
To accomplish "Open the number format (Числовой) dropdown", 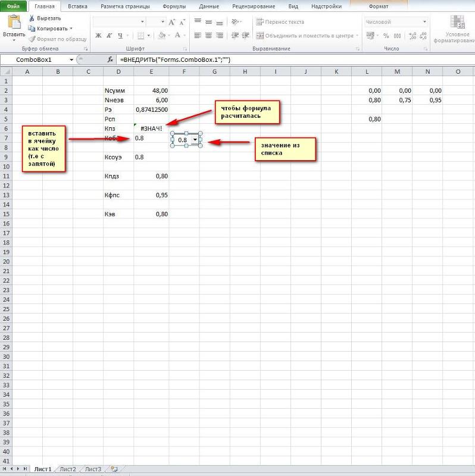I will click(424, 22).
